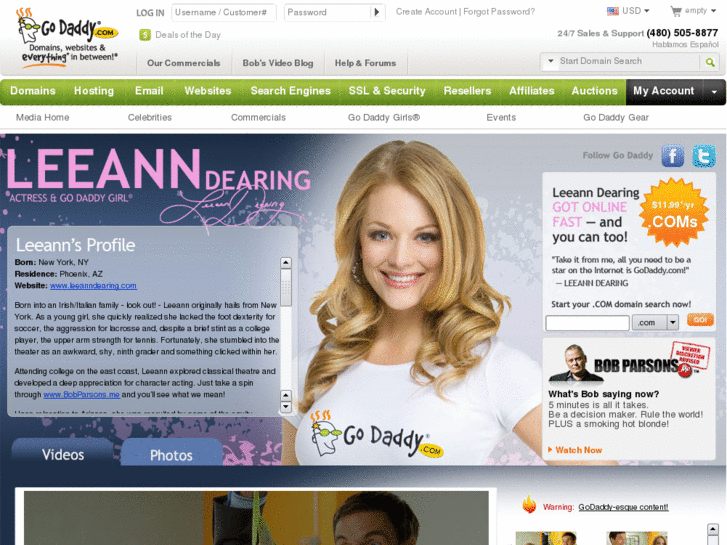Image resolution: width=727 pixels, height=545 pixels.
Task: Click the orange GO! button
Action: (x=700, y=320)
